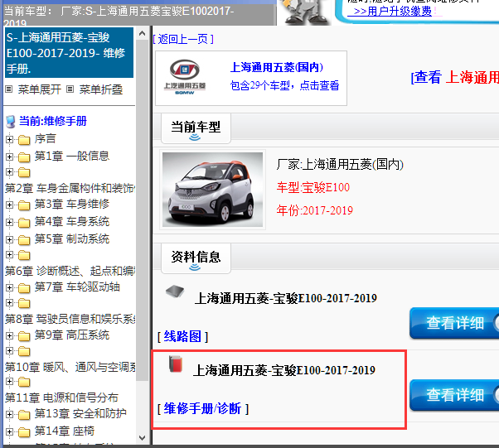Viewport: 499px width, 448px height.
Task: Click the monitor icon beside 当前:维修手册
Action: click(11, 122)
